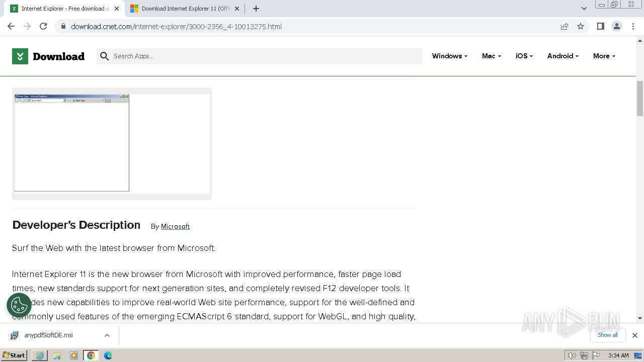
Task: Expand the Mac menu
Action: pos(492,56)
